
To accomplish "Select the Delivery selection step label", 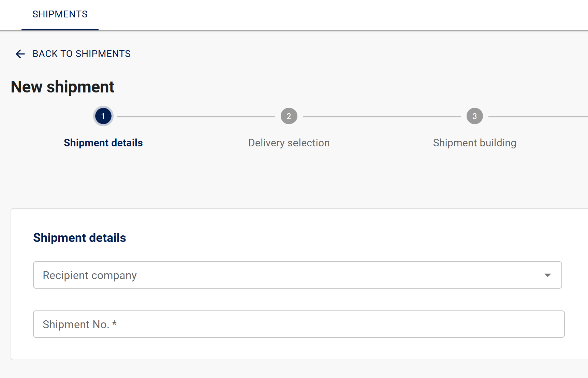I will (x=289, y=143).
